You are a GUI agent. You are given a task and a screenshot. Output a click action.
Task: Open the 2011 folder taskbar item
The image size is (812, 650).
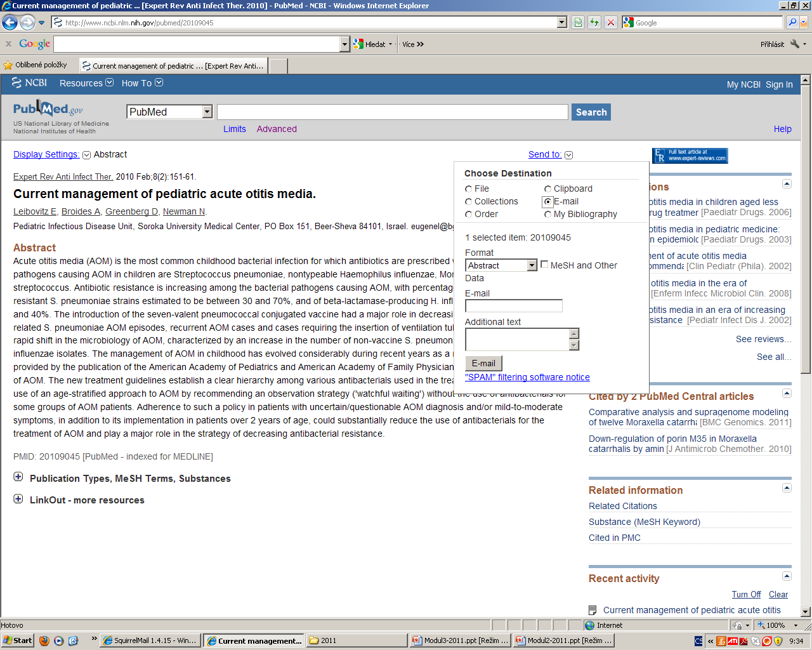tap(357, 640)
